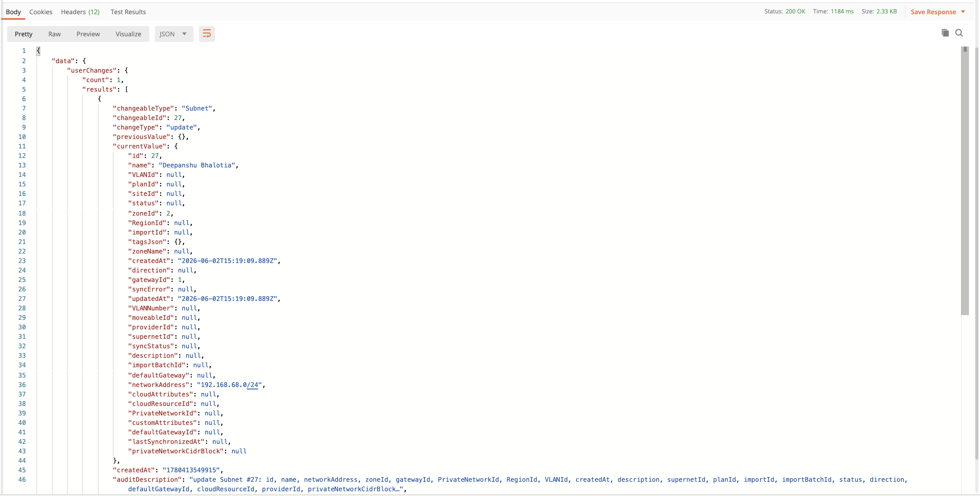This screenshot has height=496, width=980.
Task: Click the "count" key on line 4
Action: [x=96, y=80]
